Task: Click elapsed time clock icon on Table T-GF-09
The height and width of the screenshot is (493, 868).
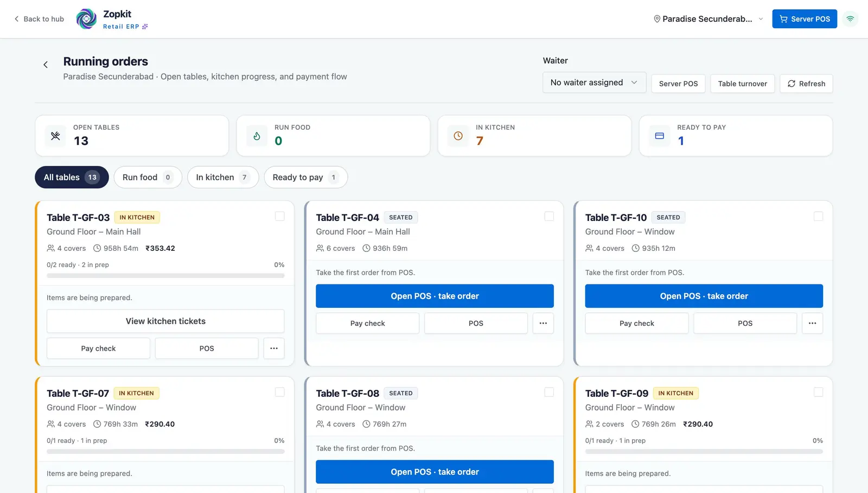Action: click(635, 424)
